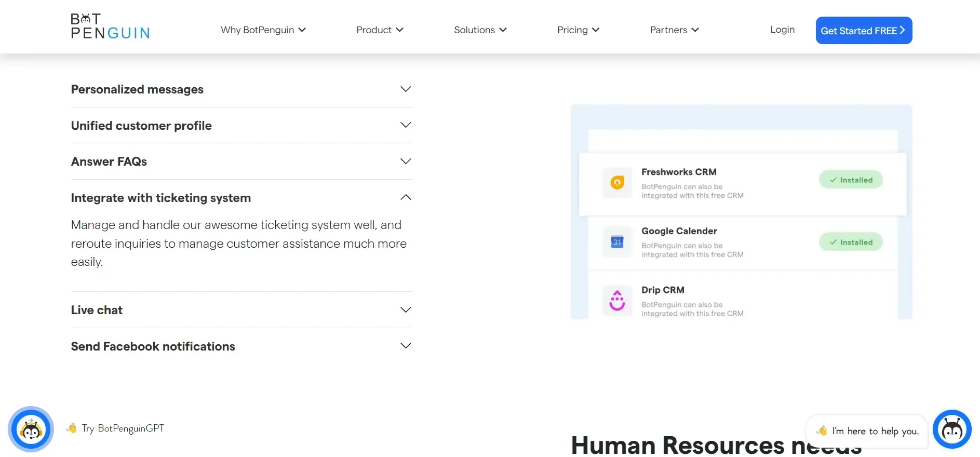Open the Pricing menu
The image size is (980, 457).
pos(579,30)
